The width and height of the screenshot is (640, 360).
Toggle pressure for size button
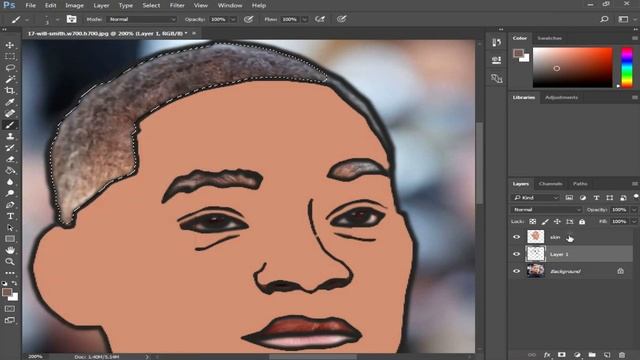point(342,19)
